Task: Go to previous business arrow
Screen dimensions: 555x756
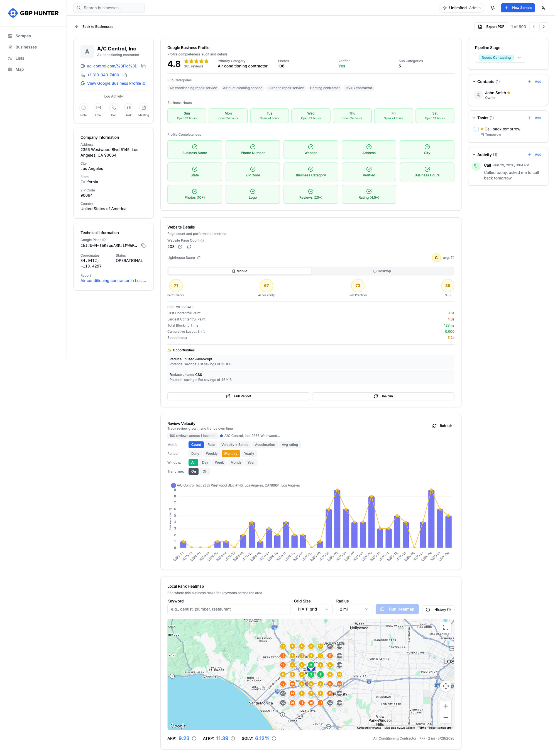Action: tap(534, 26)
